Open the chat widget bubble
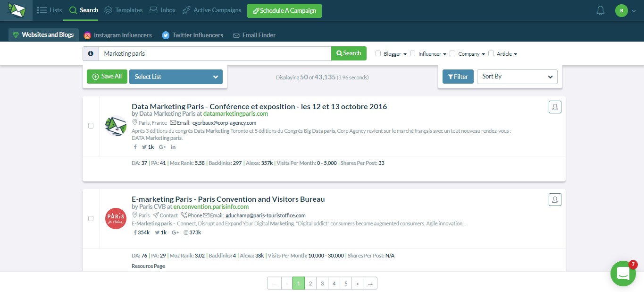This screenshot has width=644, height=292. coord(623,273)
